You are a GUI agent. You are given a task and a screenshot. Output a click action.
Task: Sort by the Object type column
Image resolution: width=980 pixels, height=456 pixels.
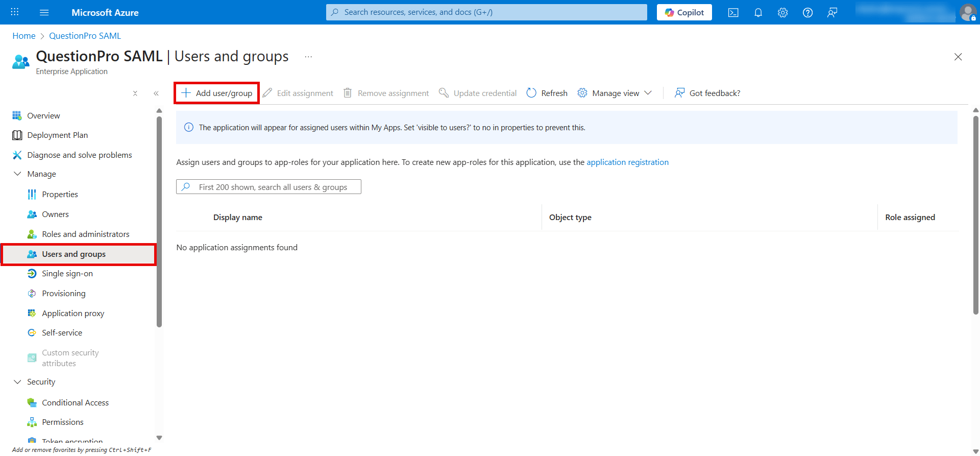click(x=570, y=218)
